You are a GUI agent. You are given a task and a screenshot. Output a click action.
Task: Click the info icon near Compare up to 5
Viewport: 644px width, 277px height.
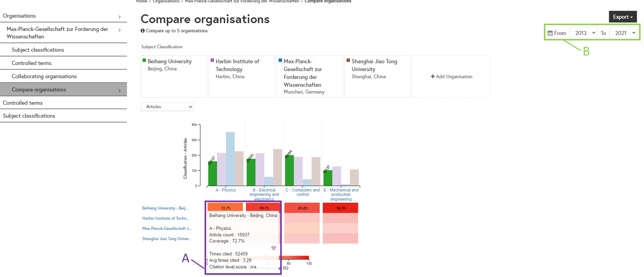coord(143,30)
